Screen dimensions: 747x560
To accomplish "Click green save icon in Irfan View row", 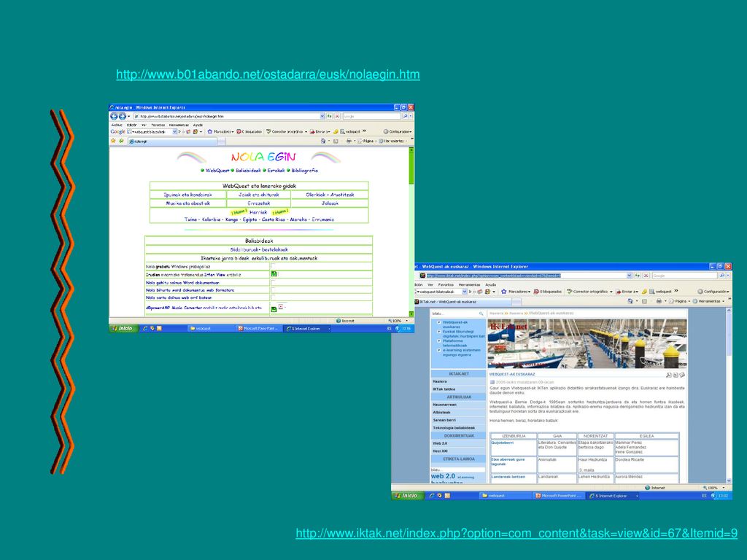I will point(274,274).
